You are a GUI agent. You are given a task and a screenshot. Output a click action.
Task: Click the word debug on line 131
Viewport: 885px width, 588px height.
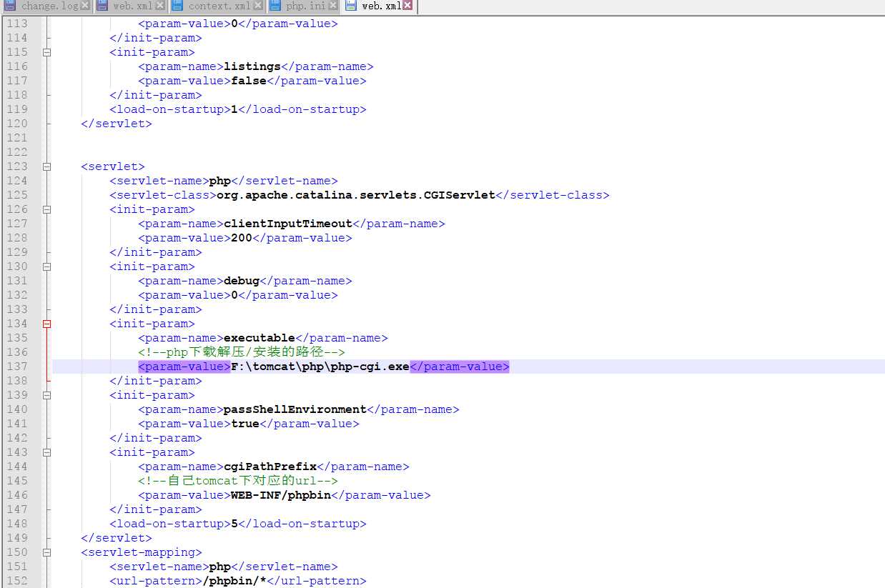tap(242, 281)
